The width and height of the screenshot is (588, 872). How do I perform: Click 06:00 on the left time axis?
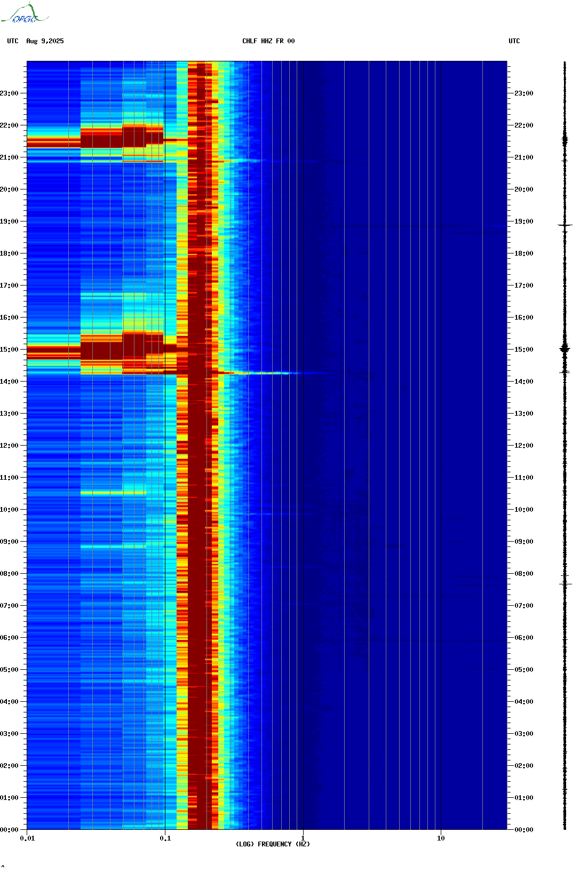tap(9, 638)
